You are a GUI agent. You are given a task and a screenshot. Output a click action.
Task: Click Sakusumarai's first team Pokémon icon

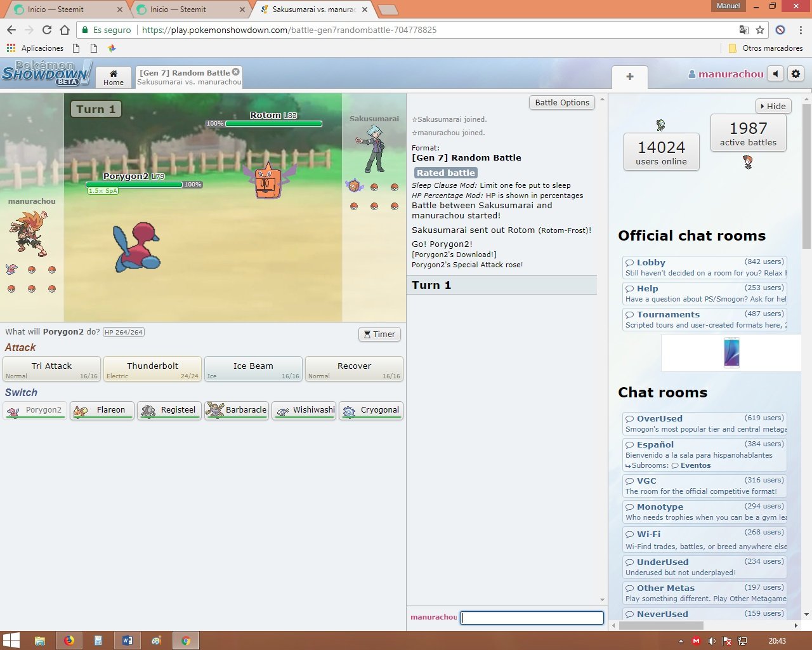(x=354, y=186)
